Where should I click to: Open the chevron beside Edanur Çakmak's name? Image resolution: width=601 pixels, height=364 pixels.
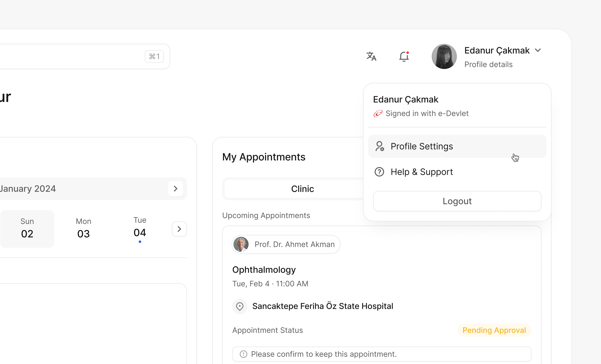point(538,50)
